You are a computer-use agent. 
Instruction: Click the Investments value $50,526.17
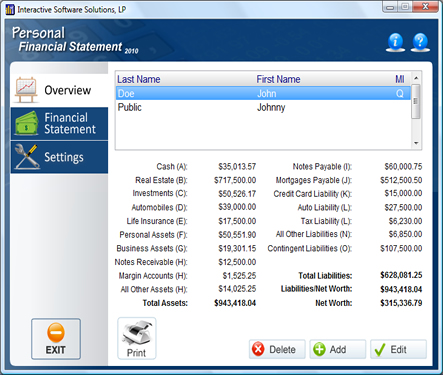coord(237,194)
